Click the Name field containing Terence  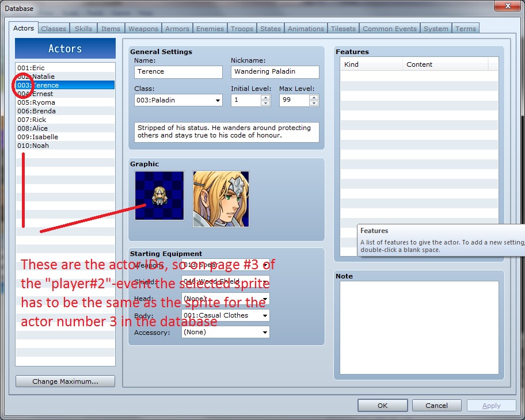178,72
